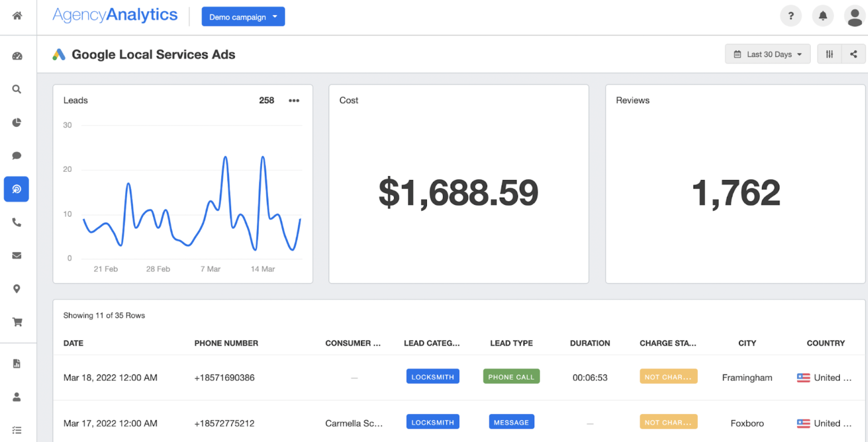Open the profile avatar menu
This screenshot has height=442, width=868.
pos(854,16)
